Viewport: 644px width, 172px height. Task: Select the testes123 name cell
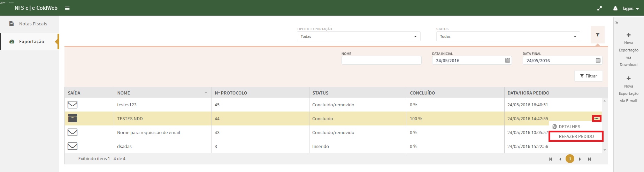coord(163,105)
